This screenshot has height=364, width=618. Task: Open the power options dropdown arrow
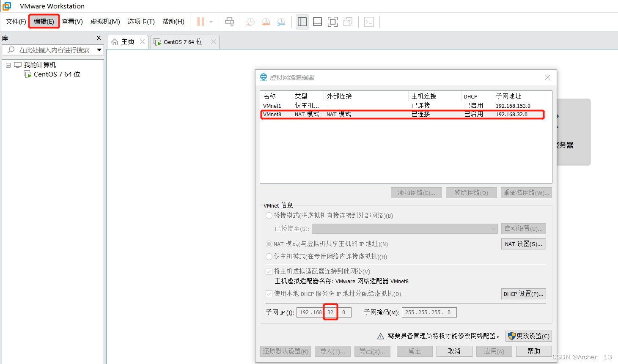click(211, 22)
